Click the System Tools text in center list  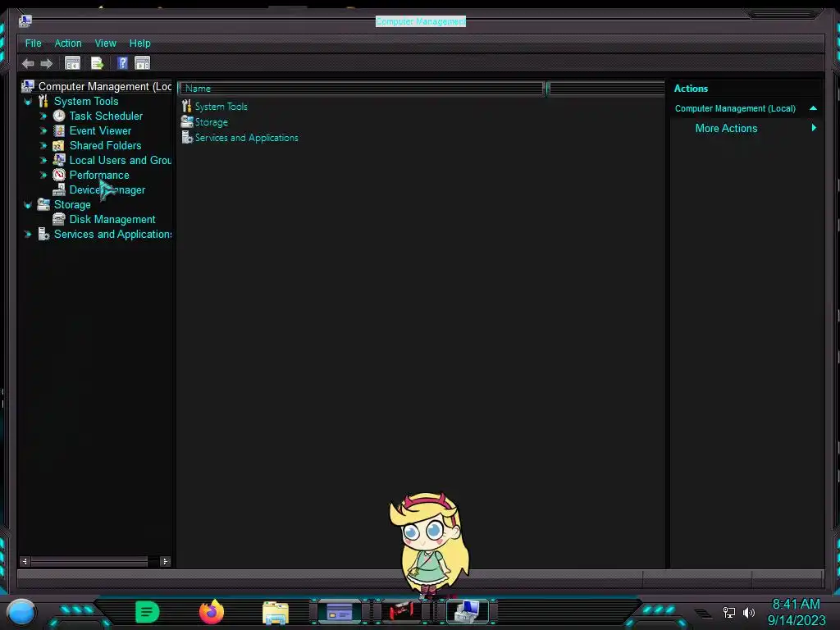[221, 106]
